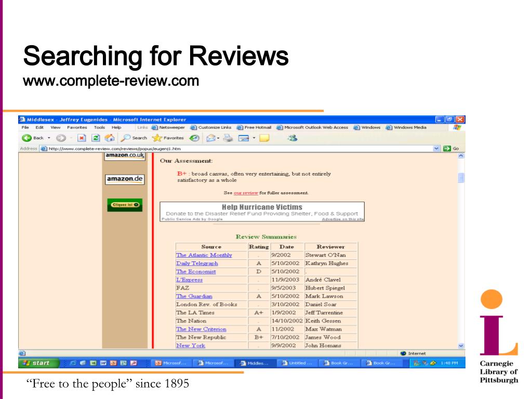The height and width of the screenshot is (399, 532).
Task: Open the Daily Telegraph review link
Action: tap(197, 263)
